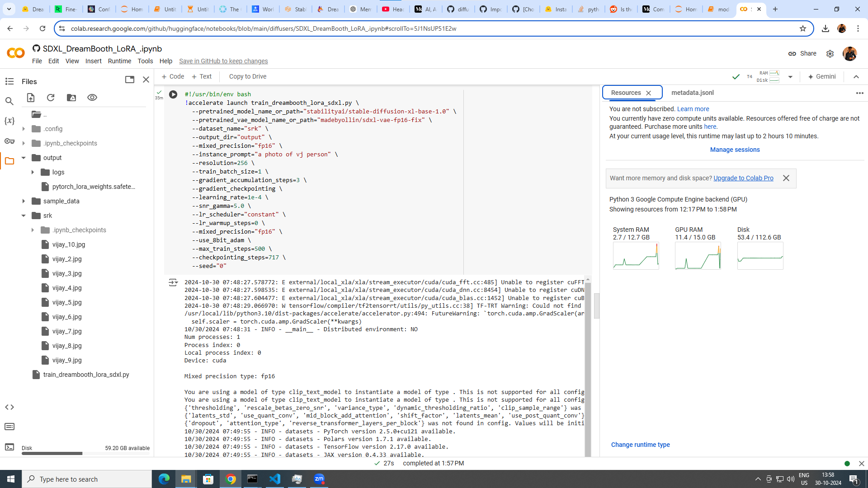Click the Mount Drive folder icon
The image size is (868, 488).
coord(71,98)
